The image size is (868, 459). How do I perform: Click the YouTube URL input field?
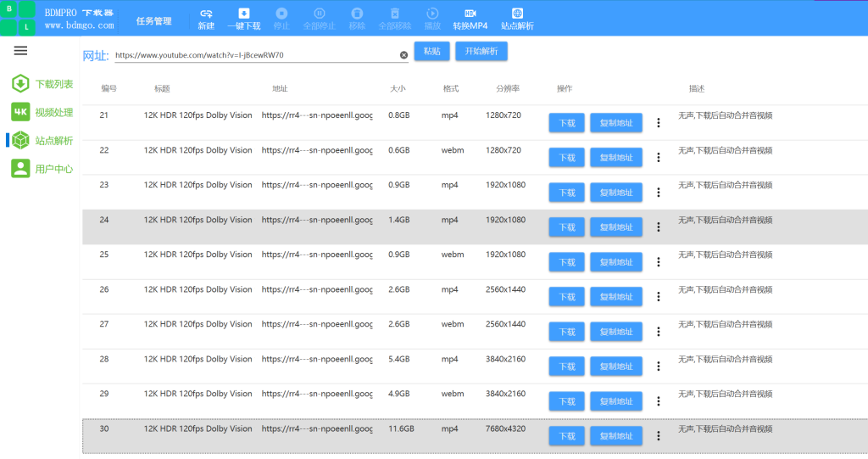click(x=256, y=55)
